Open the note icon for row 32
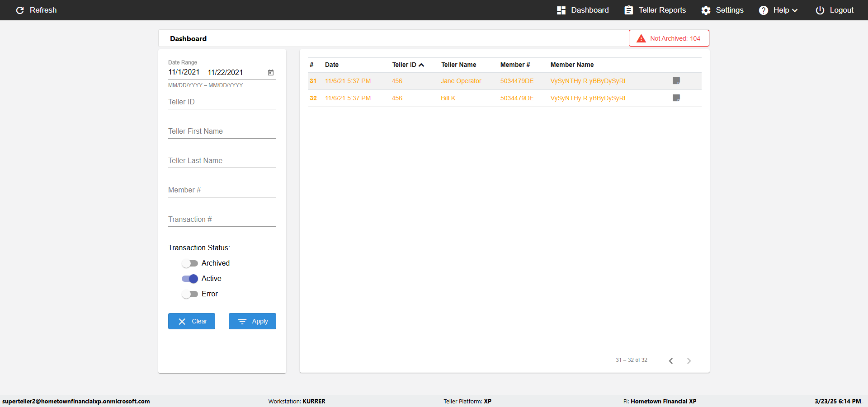The height and width of the screenshot is (407, 868). [x=676, y=98]
